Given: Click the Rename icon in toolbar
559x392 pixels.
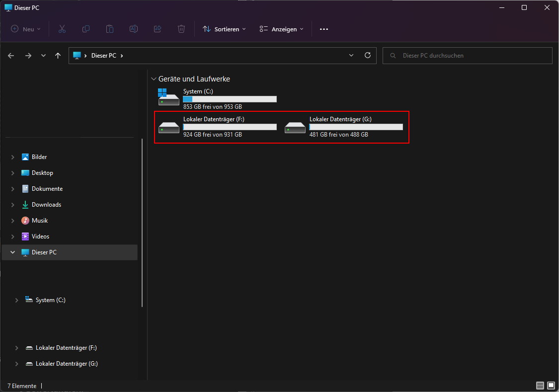Looking at the screenshot, I should (x=134, y=29).
